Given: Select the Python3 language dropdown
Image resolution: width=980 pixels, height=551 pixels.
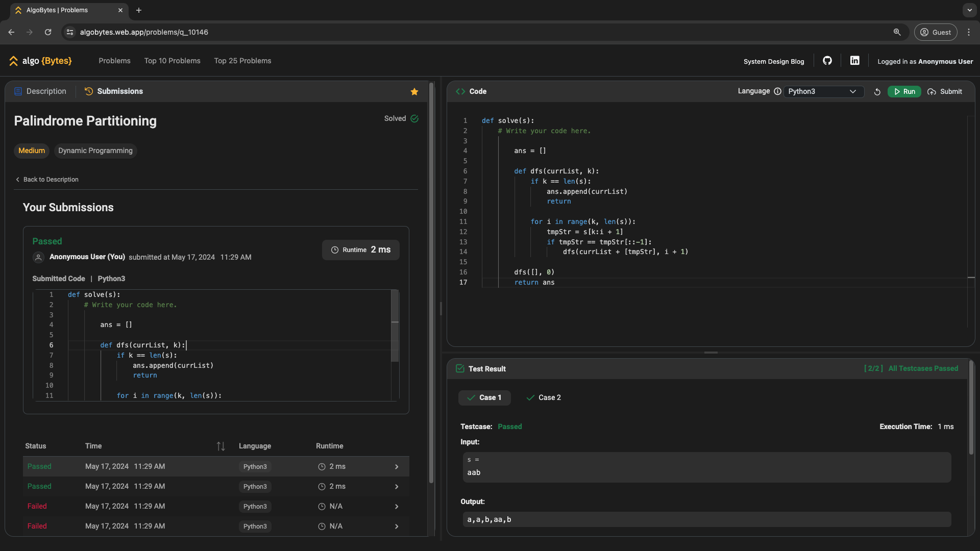Looking at the screenshot, I should (x=822, y=91).
